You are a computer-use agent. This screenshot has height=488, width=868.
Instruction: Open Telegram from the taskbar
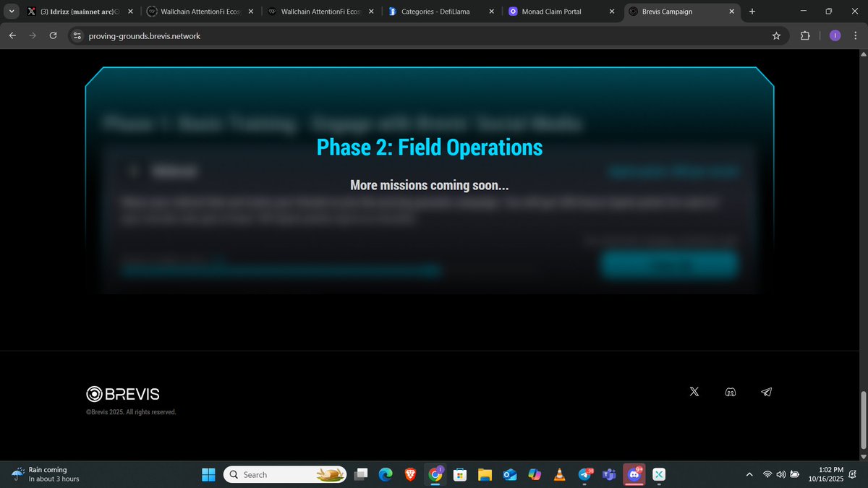pos(584,474)
